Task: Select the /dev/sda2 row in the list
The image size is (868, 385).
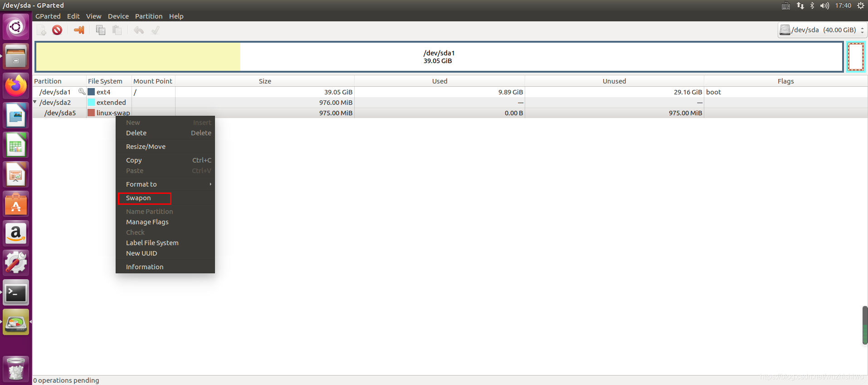Action: pyautogui.click(x=450, y=102)
